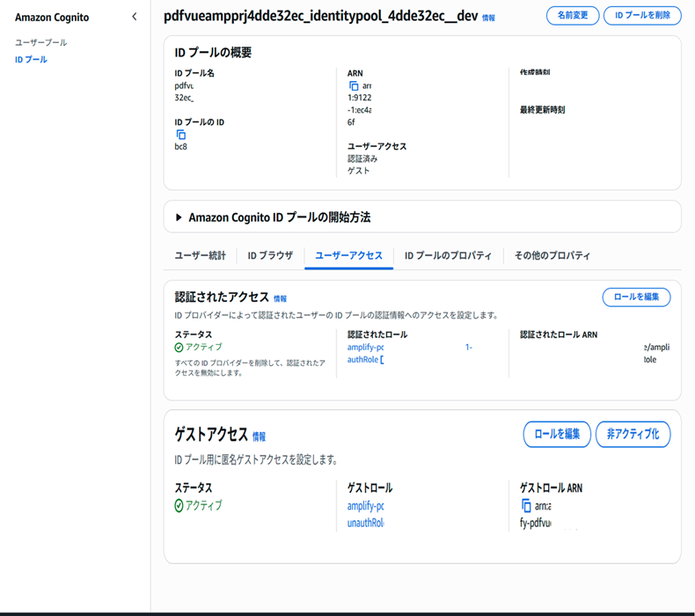Select the ユーザーアクセス tab
Image resolution: width=695 pixels, height=616 pixels.
[x=349, y=255]
